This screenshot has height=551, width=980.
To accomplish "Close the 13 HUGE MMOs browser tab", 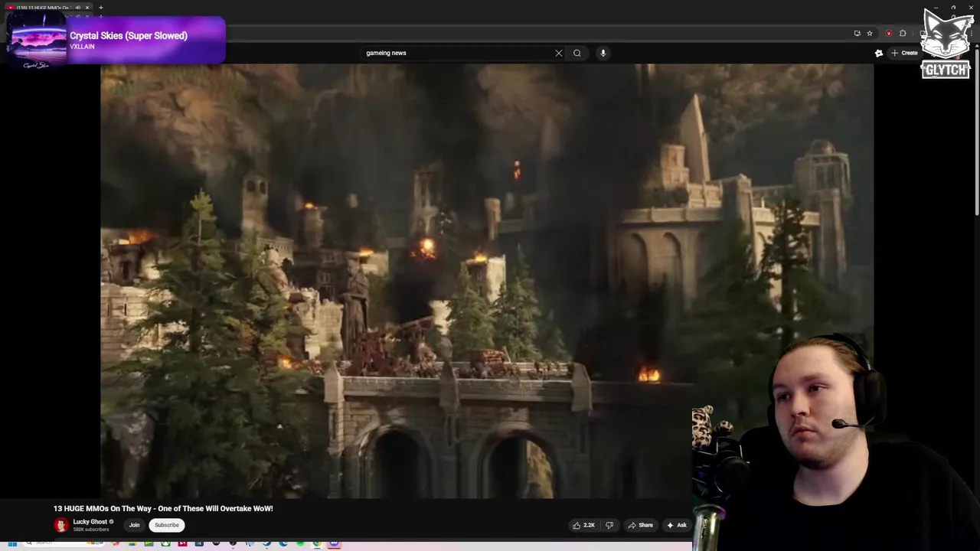I will 87,8.
